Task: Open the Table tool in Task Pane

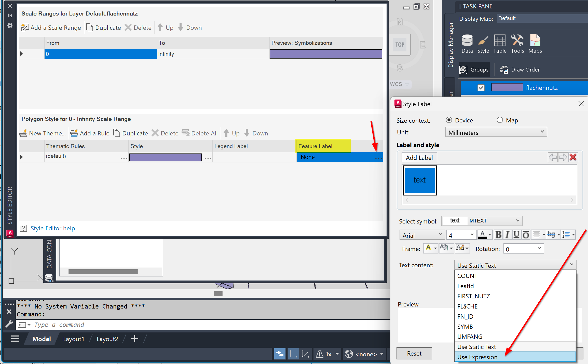Action: tap(500, 44)
